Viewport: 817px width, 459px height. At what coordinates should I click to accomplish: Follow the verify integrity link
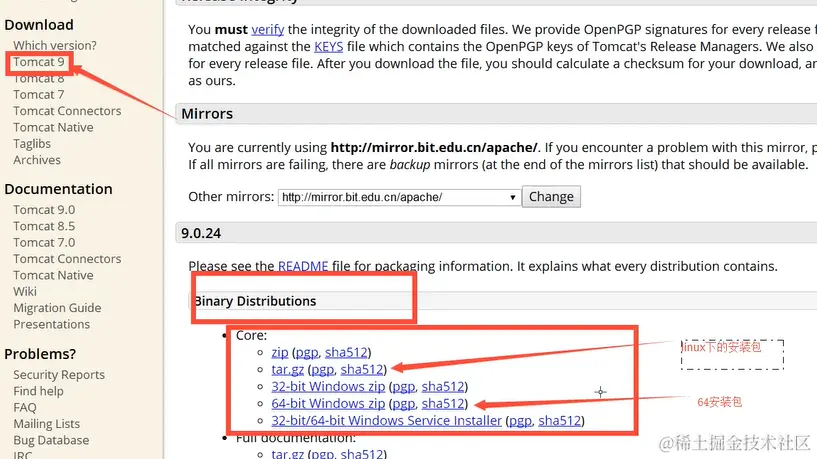click(x=268, y=30)
